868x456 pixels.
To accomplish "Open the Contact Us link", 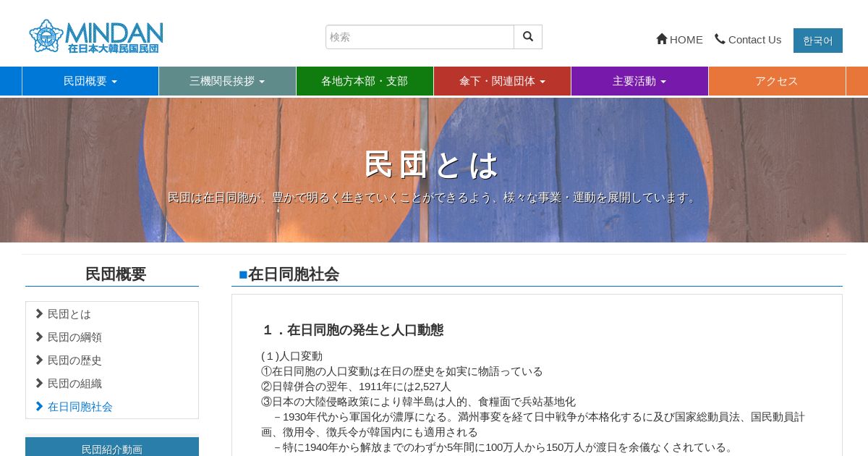I will click(x=748, y=40).
